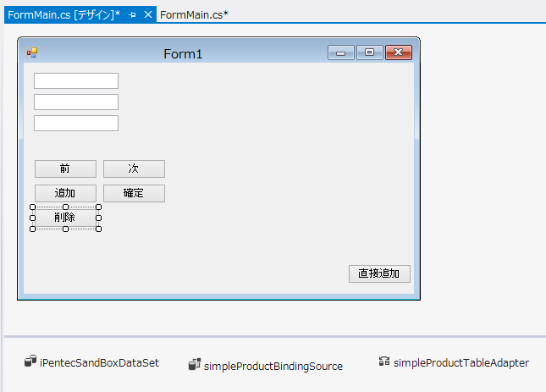Click Form1 minimize button
The width and height of the screenshot is (546, 392).
341,52
